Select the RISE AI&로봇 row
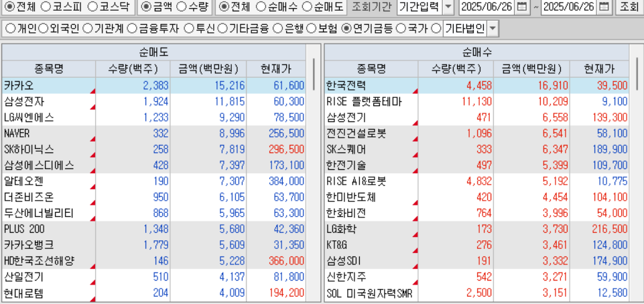Viewport: 644px width, 304px height. coord(477,181)
